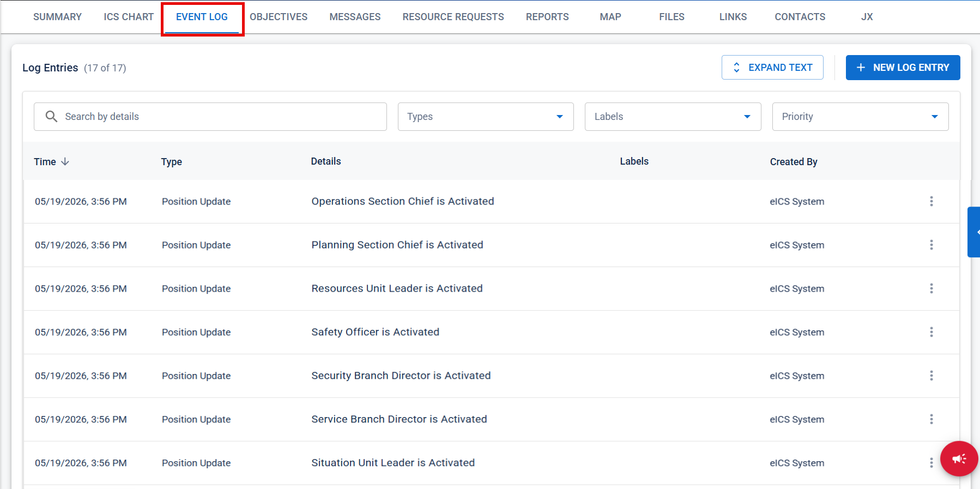Click timestamp in Planning Section Chief row
Image resolution: width=980 pixels, height=489 pixels.
[81, 245]
